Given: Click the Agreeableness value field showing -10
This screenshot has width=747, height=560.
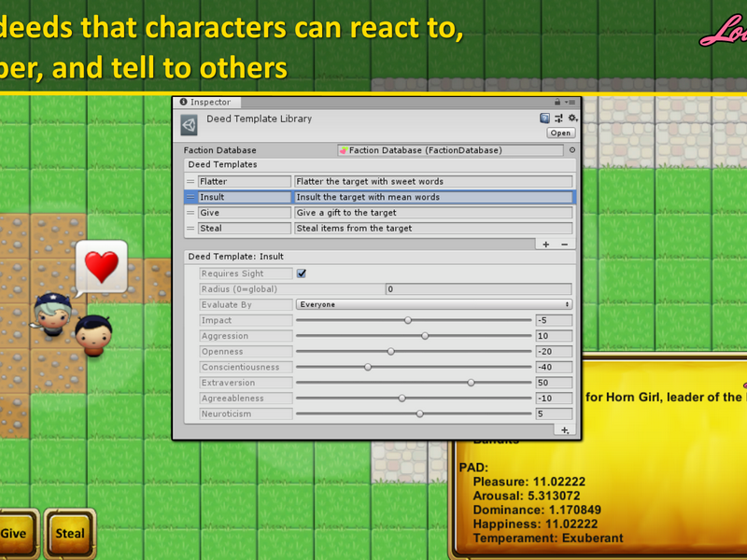Looking at the screenshot, I should tap(554, 399).
